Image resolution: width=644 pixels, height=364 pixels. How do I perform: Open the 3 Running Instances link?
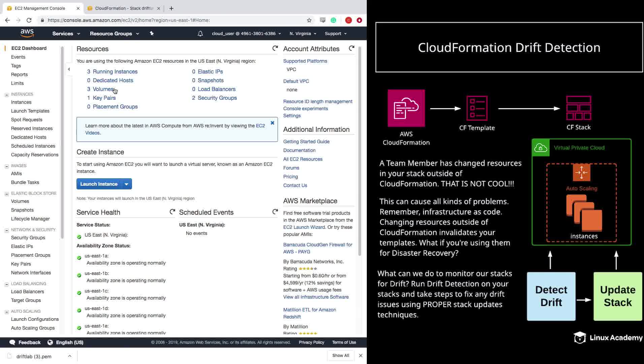click(x=112, y=71)
